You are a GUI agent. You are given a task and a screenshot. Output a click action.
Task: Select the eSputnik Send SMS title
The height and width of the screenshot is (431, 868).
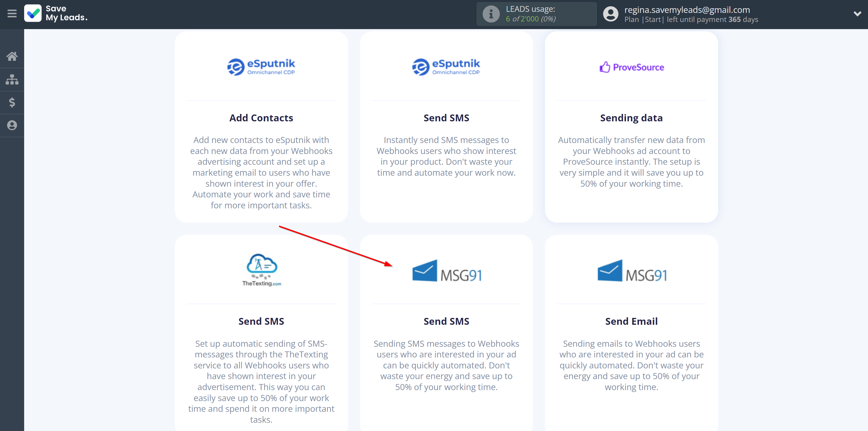coord(446,118)
